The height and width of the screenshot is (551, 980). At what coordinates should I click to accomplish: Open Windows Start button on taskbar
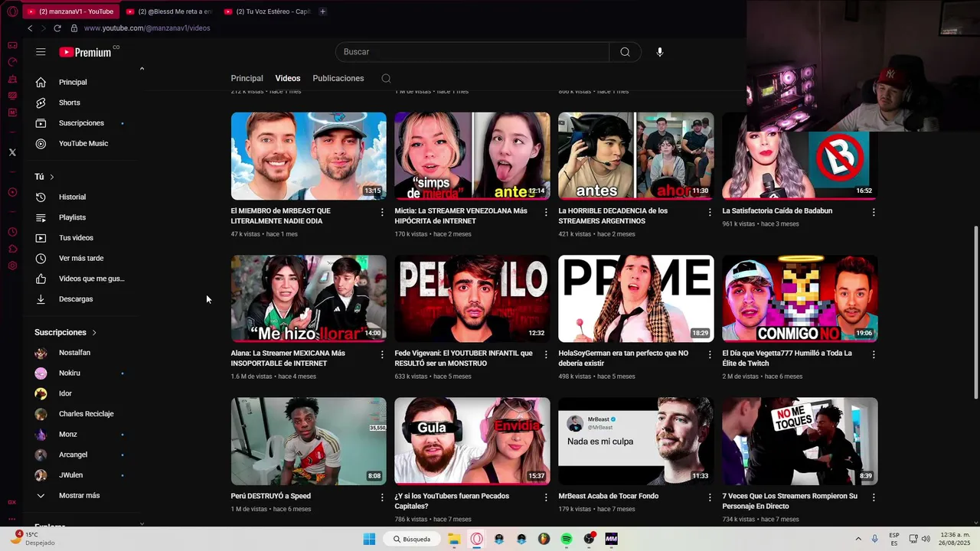(369, 539)
